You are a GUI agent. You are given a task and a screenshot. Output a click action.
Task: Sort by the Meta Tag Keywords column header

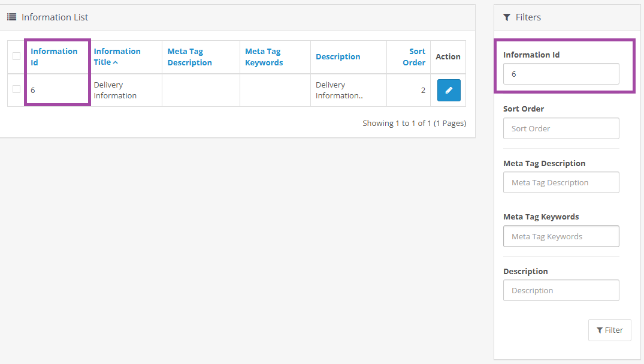pyautogui.click(x=264, y=56)
